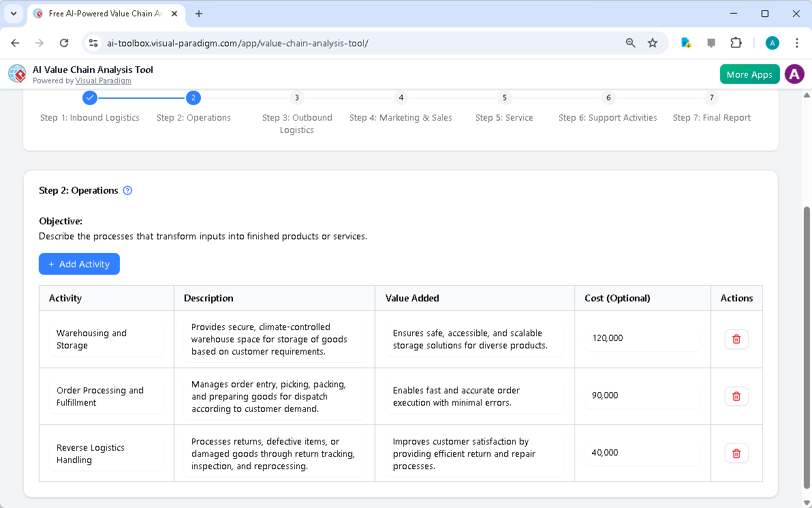Click the More Apps button
Screen dimensions: 812x508
749,74
